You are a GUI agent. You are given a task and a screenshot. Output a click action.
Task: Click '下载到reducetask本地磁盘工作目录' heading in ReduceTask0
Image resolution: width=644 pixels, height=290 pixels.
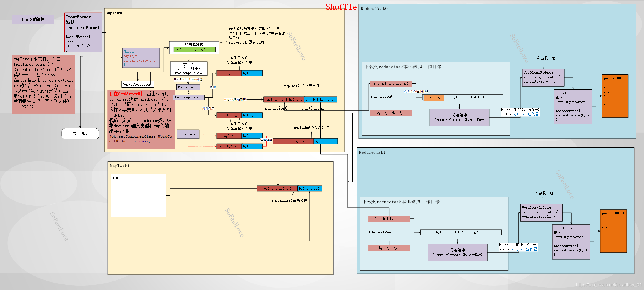click(403, 67)
